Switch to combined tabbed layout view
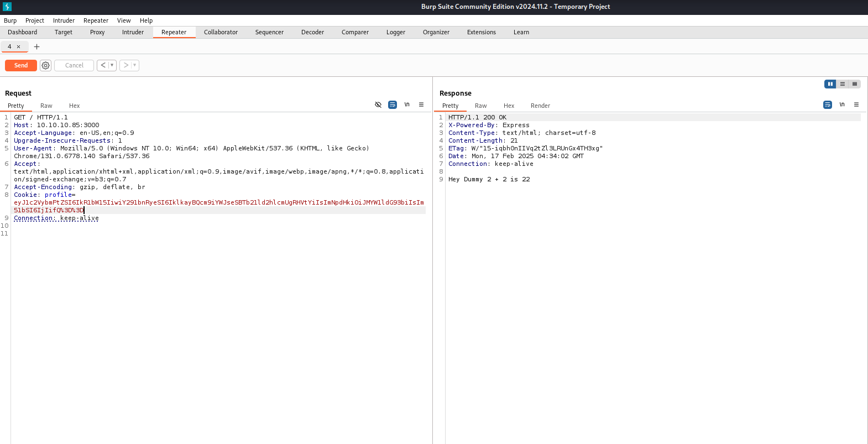 click(x=855, y=84)
